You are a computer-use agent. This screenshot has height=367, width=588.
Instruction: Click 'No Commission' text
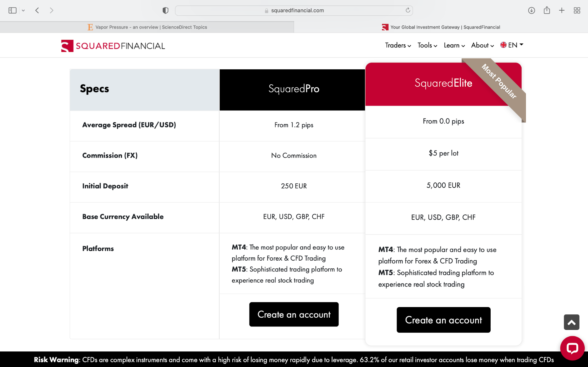[x=294, y=155]
